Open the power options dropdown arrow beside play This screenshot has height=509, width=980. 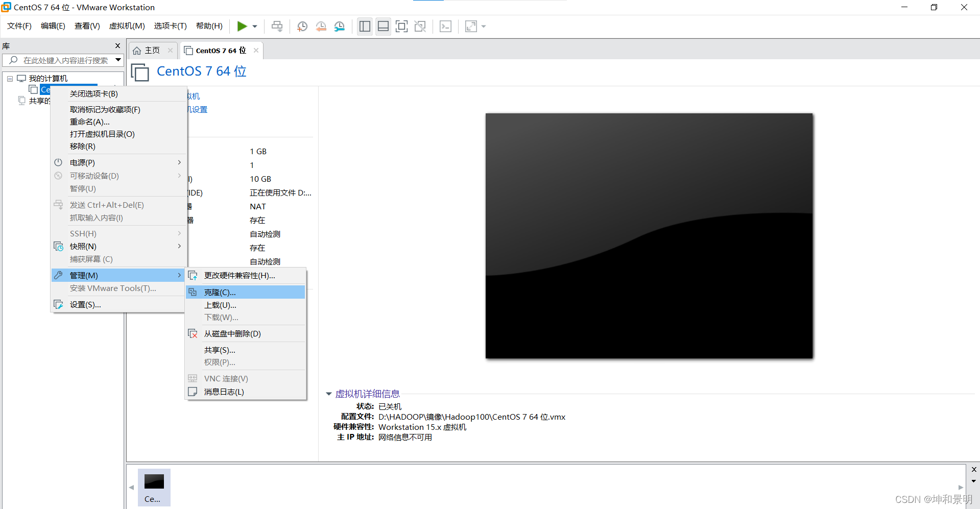[x=255, y=27]
